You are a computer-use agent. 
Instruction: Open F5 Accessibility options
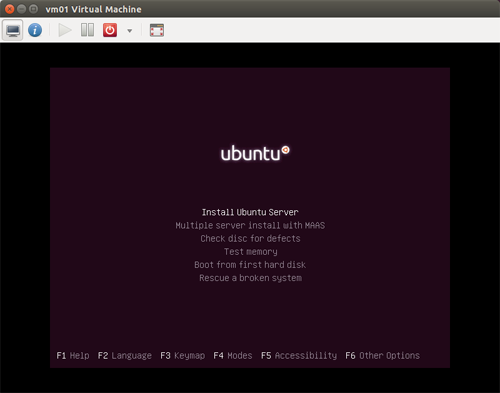click(x=299, y=356)
